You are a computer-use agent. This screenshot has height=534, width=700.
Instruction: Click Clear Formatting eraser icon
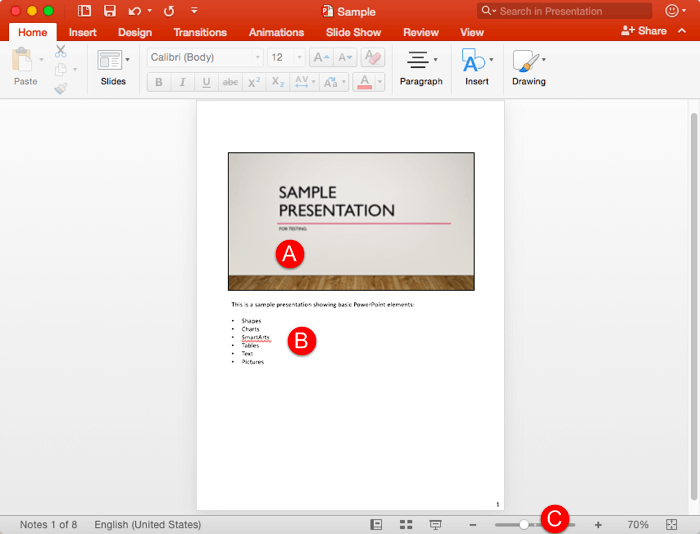[x=372, y=57]
